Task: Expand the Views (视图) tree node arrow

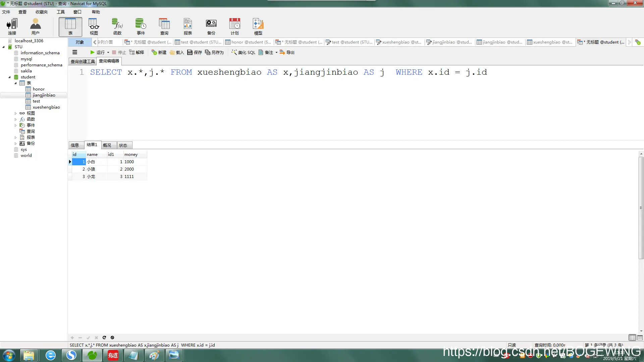Action: tap(15, 113)
